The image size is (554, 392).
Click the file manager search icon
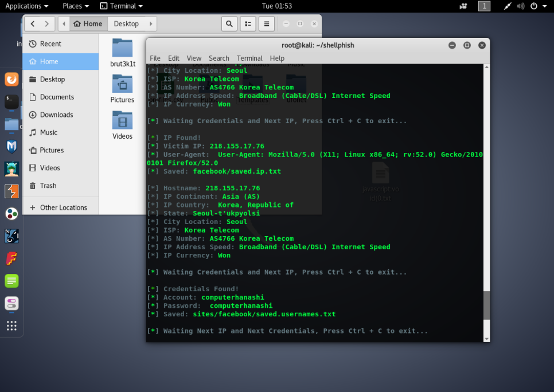pos(229,23)
